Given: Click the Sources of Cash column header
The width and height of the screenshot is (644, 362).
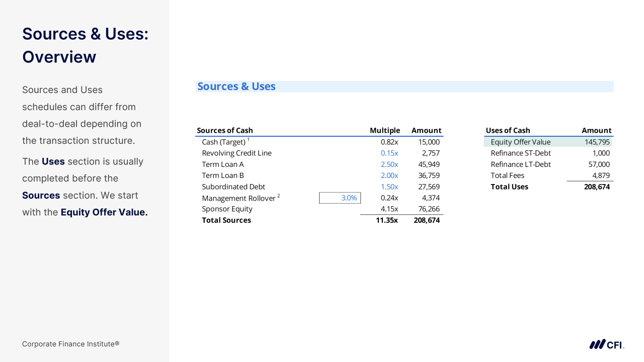Looking at the screenshot, I should [225, 131].
